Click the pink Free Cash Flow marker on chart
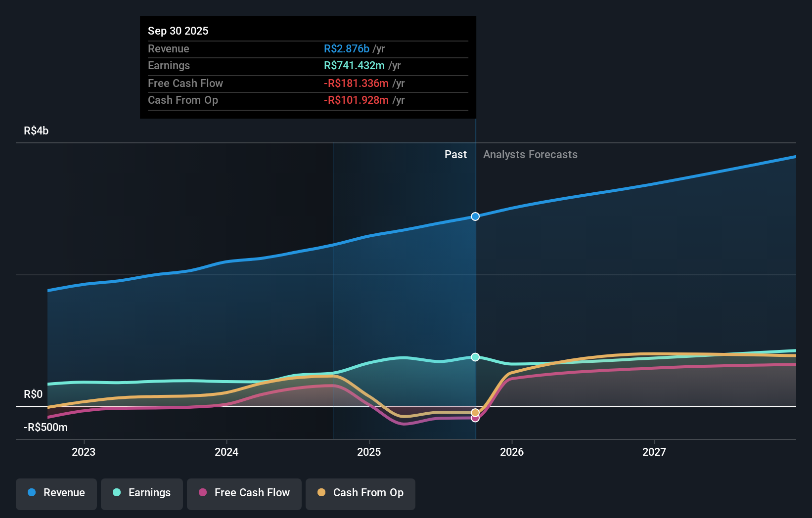 (x=475, y=418)
